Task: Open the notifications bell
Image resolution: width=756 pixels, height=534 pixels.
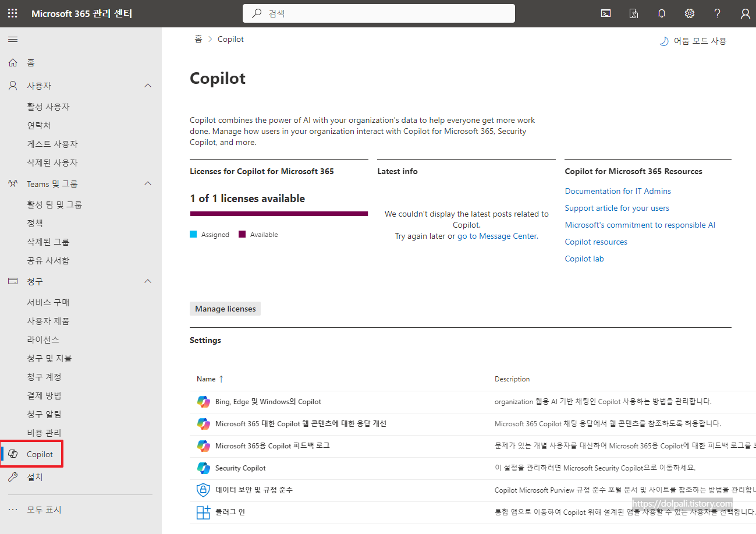Action: pos(662,13)
